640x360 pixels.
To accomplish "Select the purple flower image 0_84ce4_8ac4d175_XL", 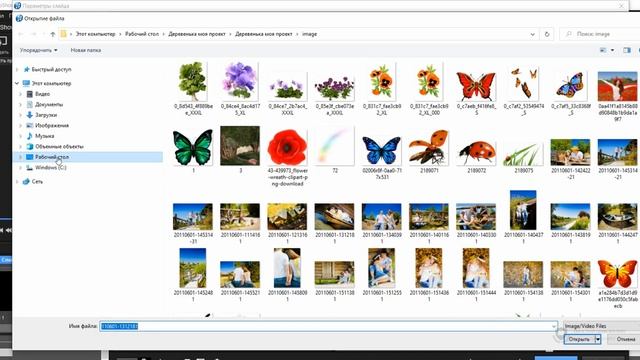I will [x=240, y=81].
